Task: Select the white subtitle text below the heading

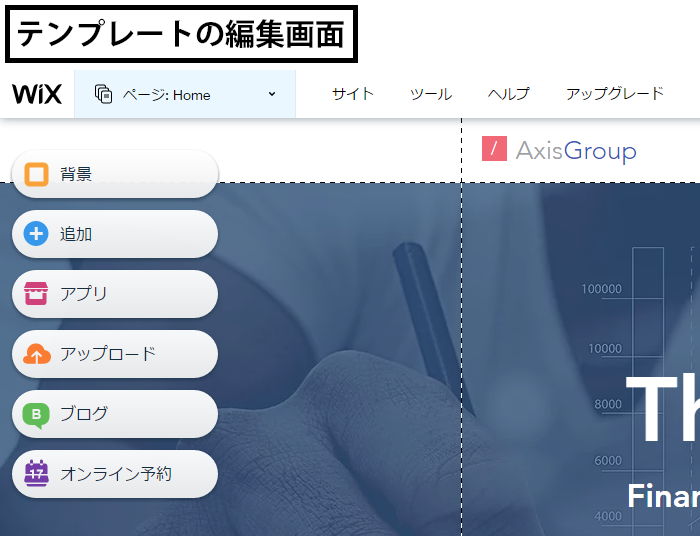Action: pyautogui.click(x=662, y=496)
